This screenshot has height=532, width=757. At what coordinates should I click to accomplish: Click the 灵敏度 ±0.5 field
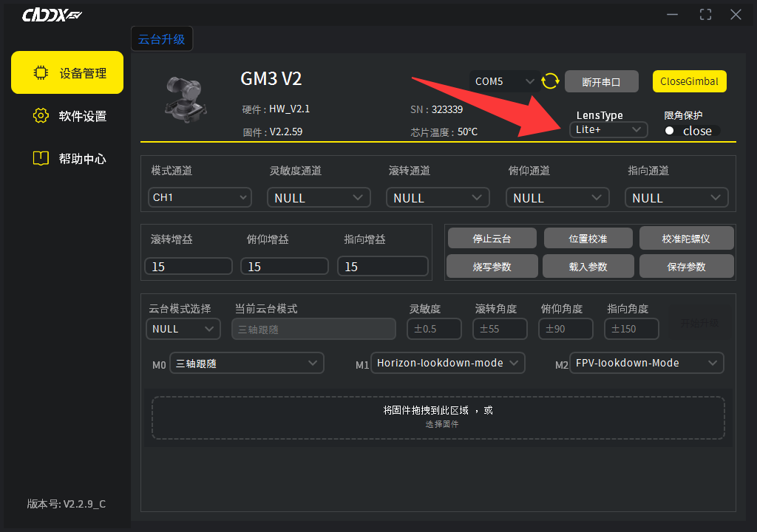tap(434, 329)
